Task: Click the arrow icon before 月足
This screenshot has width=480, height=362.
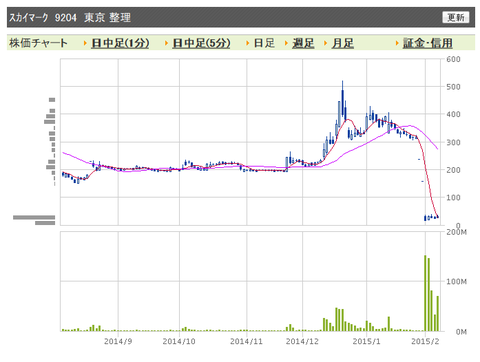Action: point(325,43)
